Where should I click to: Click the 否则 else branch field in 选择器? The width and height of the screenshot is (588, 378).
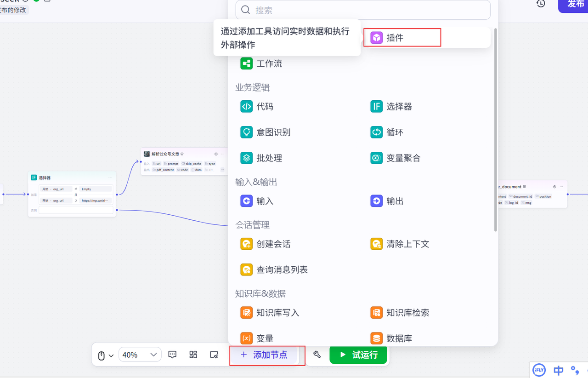[x=76, y=210]
